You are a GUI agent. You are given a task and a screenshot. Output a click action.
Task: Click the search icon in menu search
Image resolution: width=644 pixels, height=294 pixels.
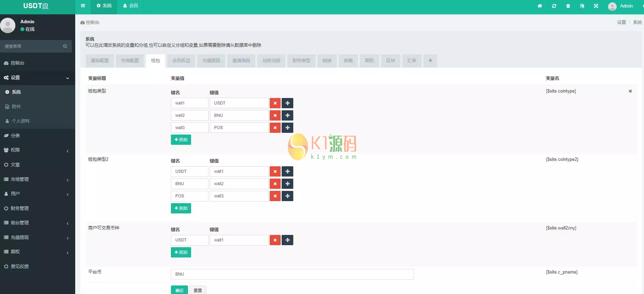pyautogui.click(x=65, y=46)
